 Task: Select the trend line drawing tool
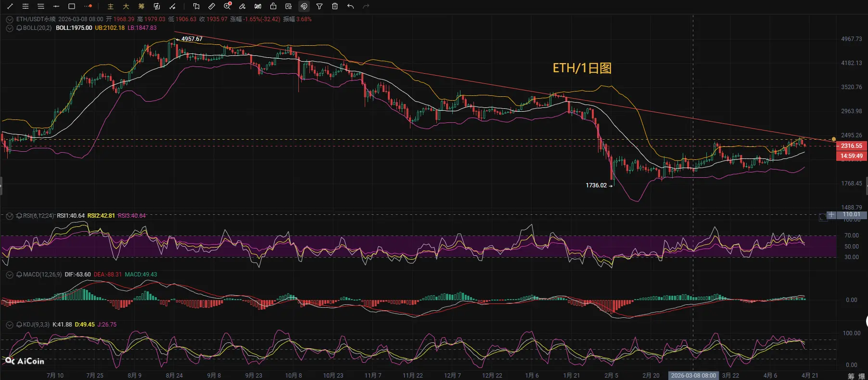[x=10, y=6]
